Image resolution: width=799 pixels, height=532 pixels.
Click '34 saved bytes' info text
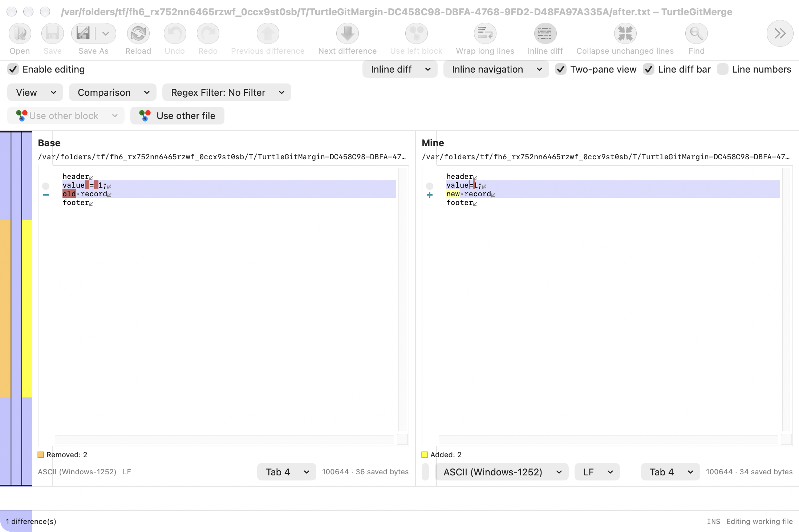click(x=766, y=472)
